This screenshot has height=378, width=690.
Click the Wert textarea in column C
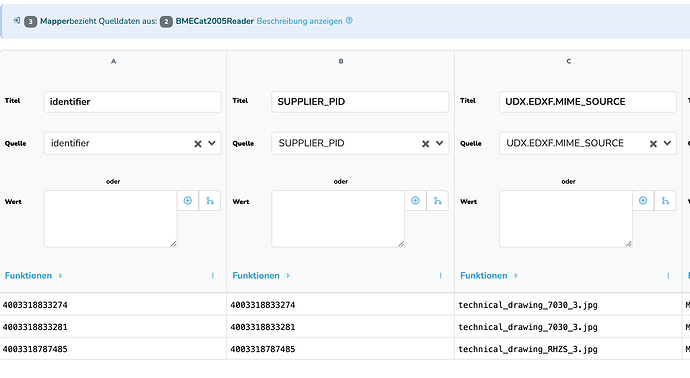click(x=565, y=219)
